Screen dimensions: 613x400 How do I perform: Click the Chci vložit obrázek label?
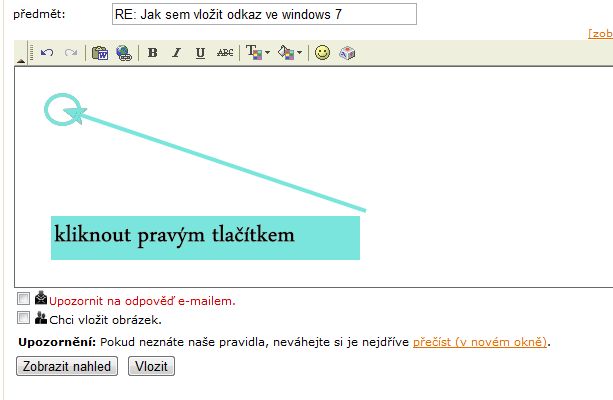(105, 320)
